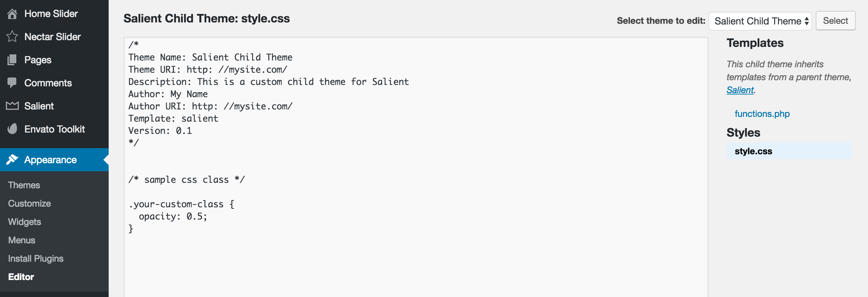
Task: Open the Widgets submenu item
Action: [x=24, y=222]
